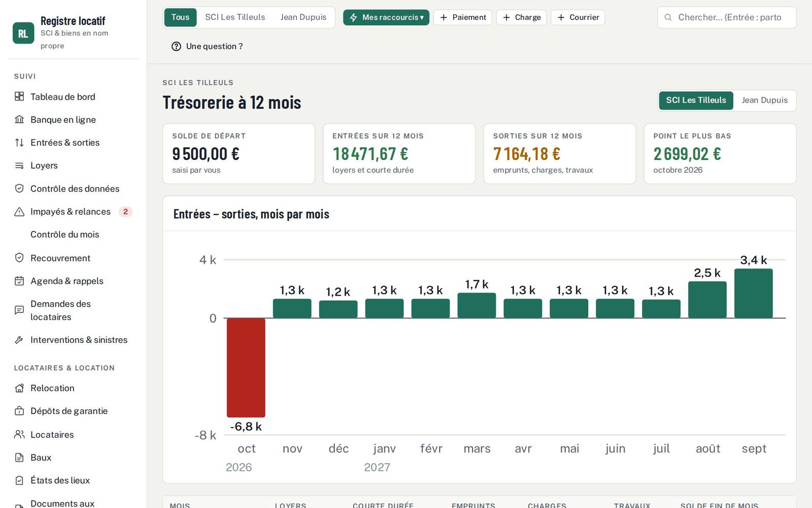Click the Point le plus bas 2 699,02 € value
Screen dimensions: 812x508
(687, 154)
